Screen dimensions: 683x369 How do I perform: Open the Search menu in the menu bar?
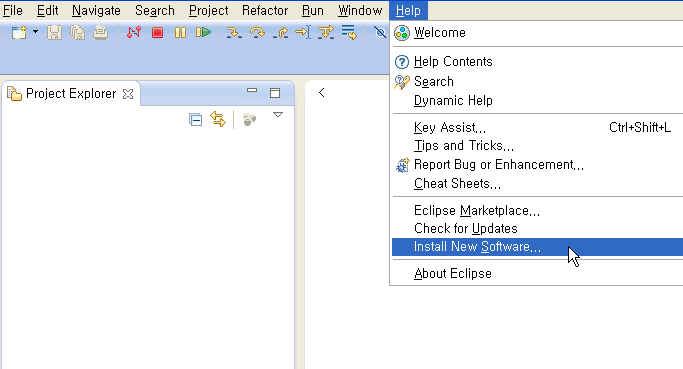155,10
